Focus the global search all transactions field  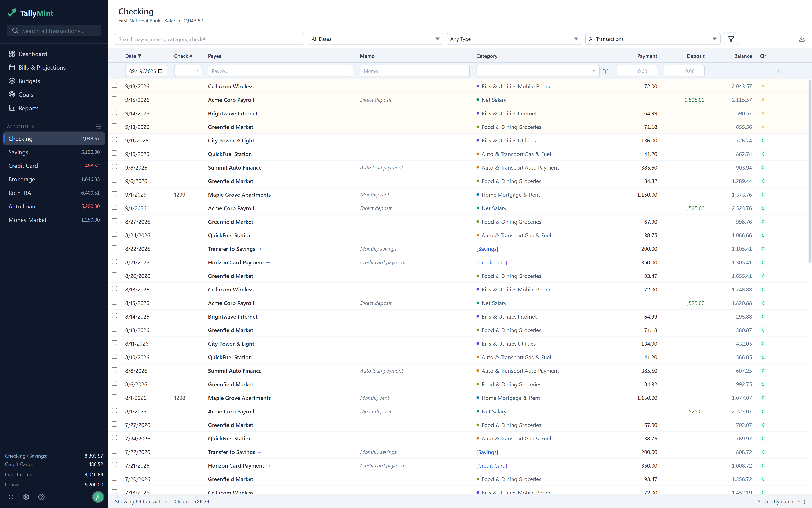coord(54,30)
